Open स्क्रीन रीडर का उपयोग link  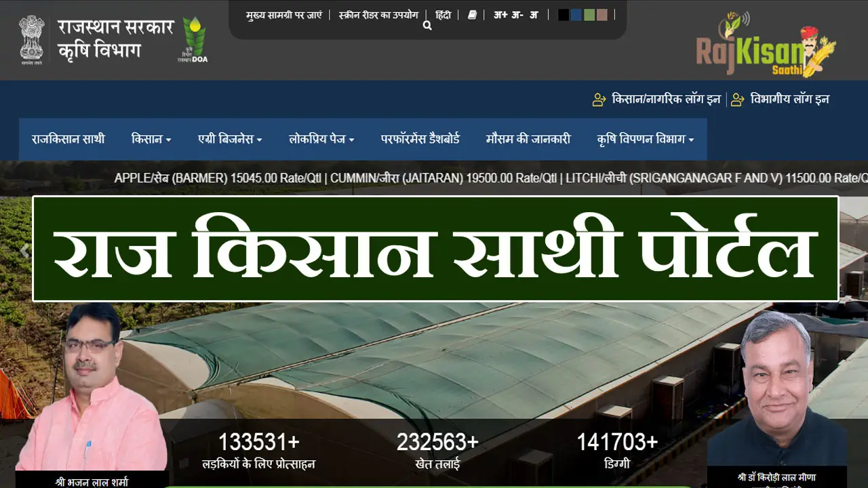pos(378,14)
